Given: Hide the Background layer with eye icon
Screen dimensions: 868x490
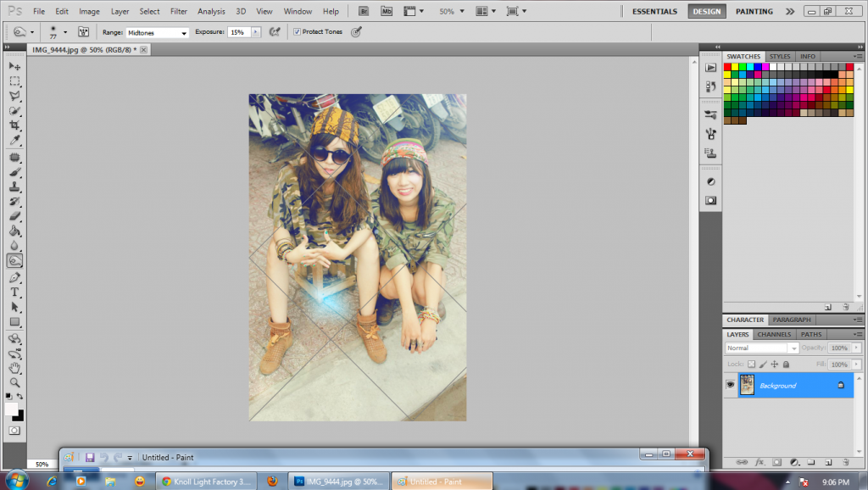Looking at the screenshot, I should pos(730,385).
